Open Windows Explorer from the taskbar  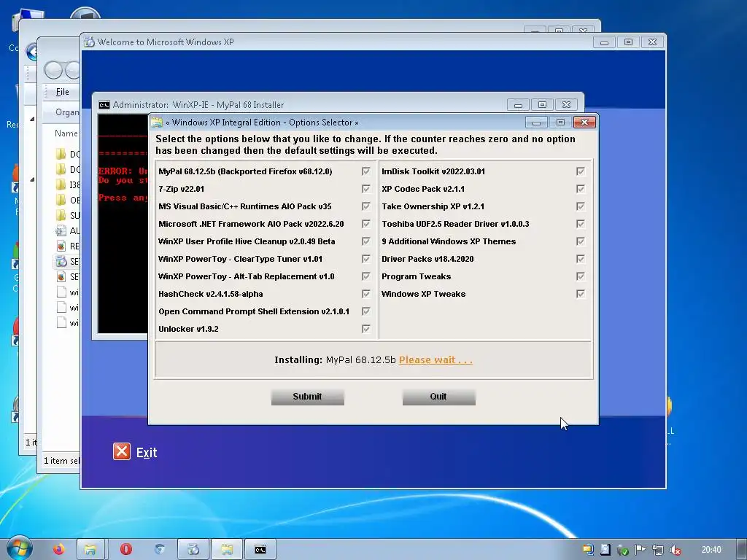coord(90,550)
